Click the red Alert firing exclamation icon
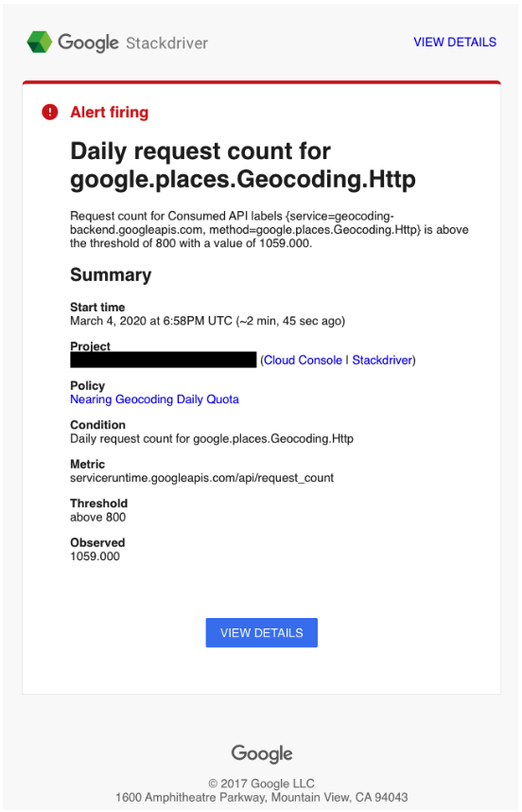Image resolution: width=522 pixels, height=812 pixels. [x=50, y=112]
